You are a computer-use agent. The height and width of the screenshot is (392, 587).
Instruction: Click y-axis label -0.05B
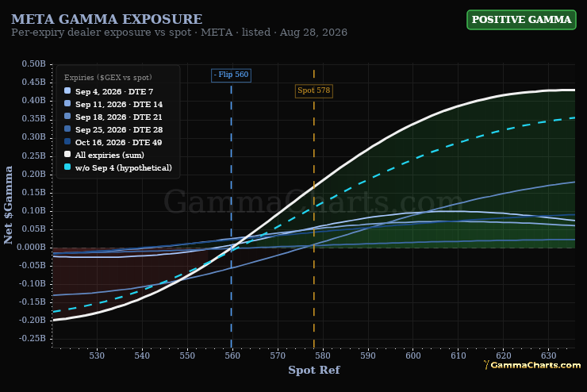(33, 266)
